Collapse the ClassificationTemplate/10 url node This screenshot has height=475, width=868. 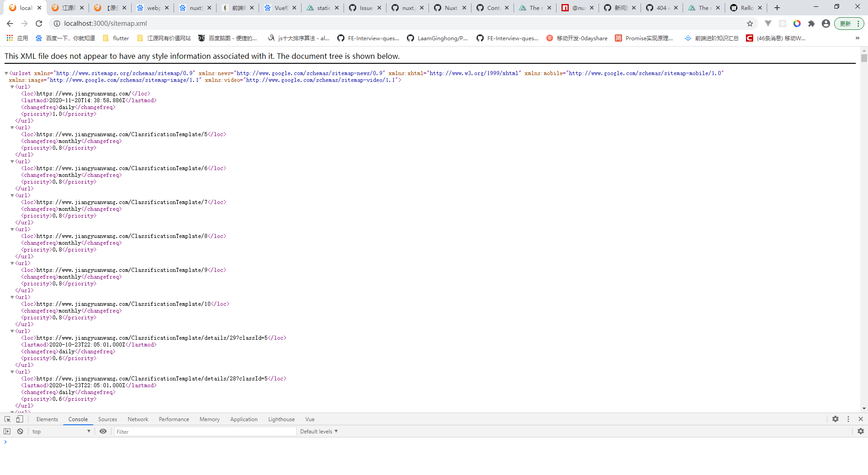coord(12,297)
